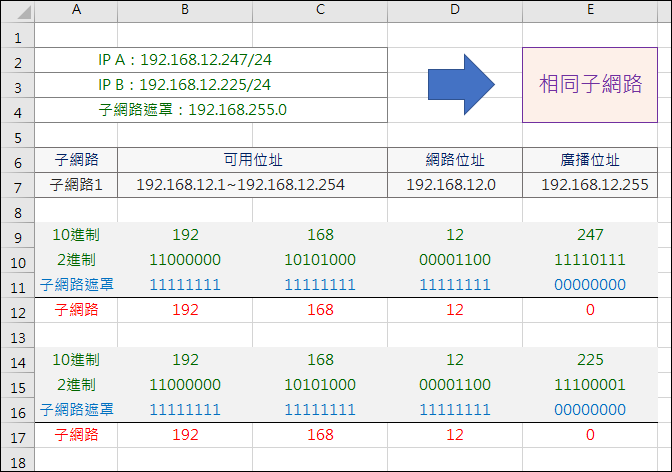Select cell 192.168.12.0
The width and height of the screenshot is (672, 472).
point(455,185)
